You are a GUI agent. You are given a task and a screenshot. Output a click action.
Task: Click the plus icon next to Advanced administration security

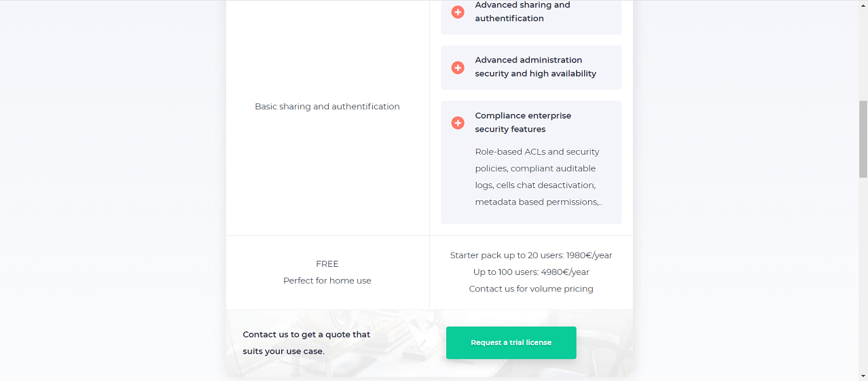click(458, 68)
